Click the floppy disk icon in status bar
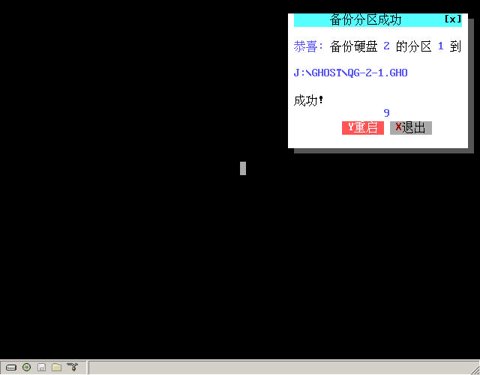 pyautogui.click(x=42, y=367)
